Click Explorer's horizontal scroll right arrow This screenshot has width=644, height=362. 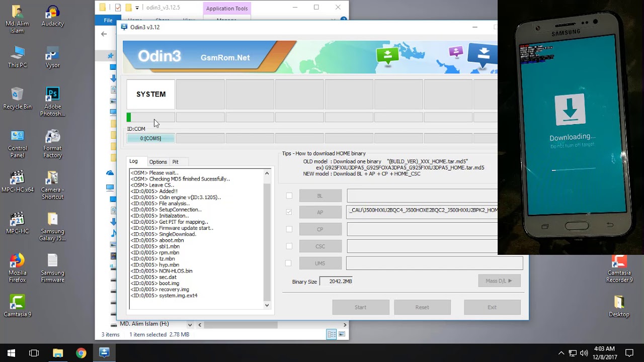coord(345,325)
